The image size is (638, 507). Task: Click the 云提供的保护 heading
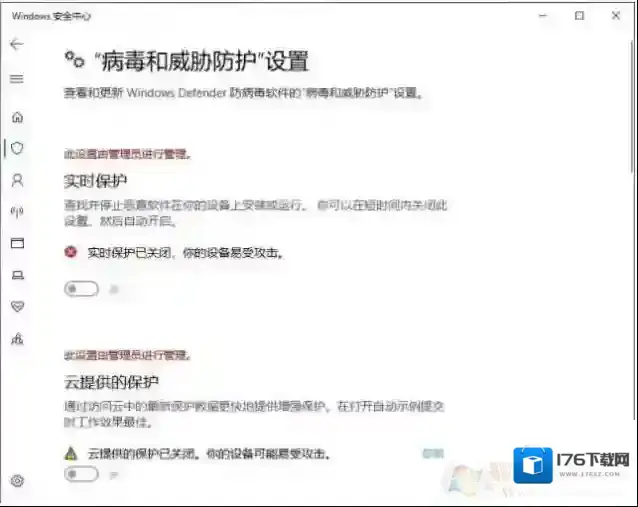111,382
